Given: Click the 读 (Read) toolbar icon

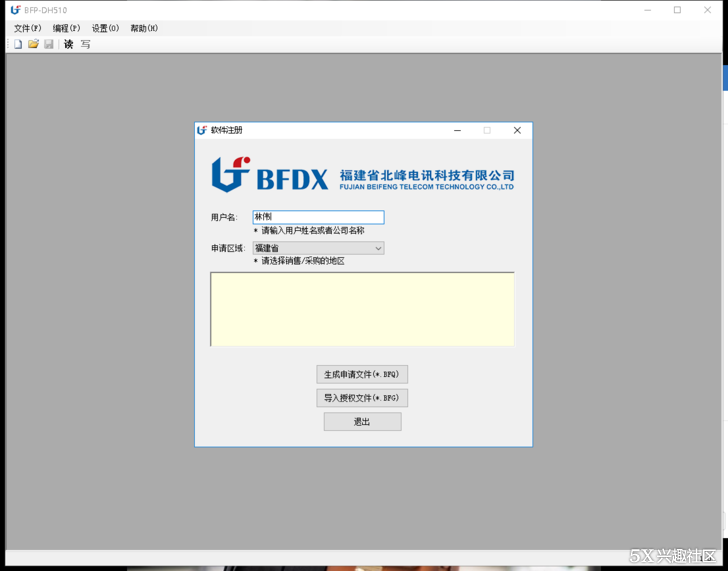Looking at the screenshot, I should [x=69, y=44].
